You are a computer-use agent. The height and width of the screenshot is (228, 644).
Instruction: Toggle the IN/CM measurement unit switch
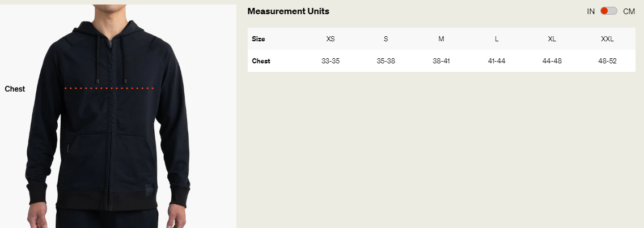[609, 11]
